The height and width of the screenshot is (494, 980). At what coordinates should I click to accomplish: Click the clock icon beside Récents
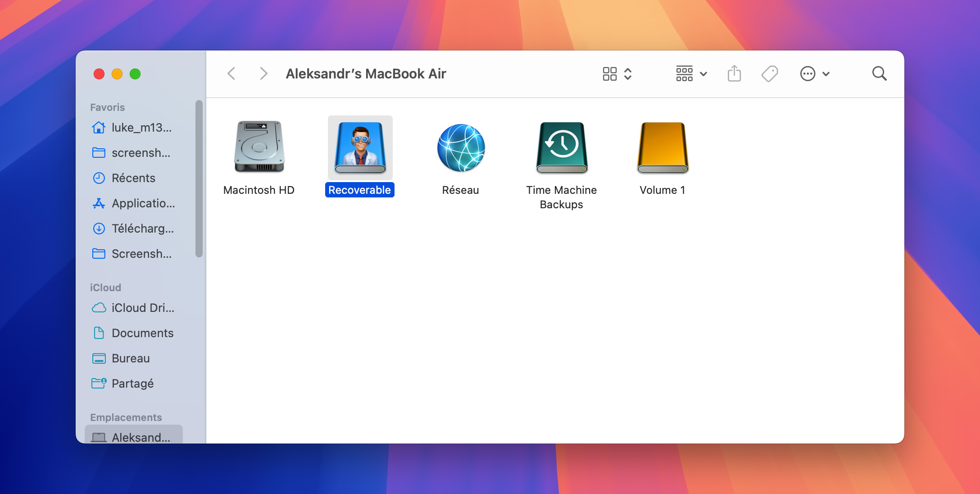click(99, 178)
